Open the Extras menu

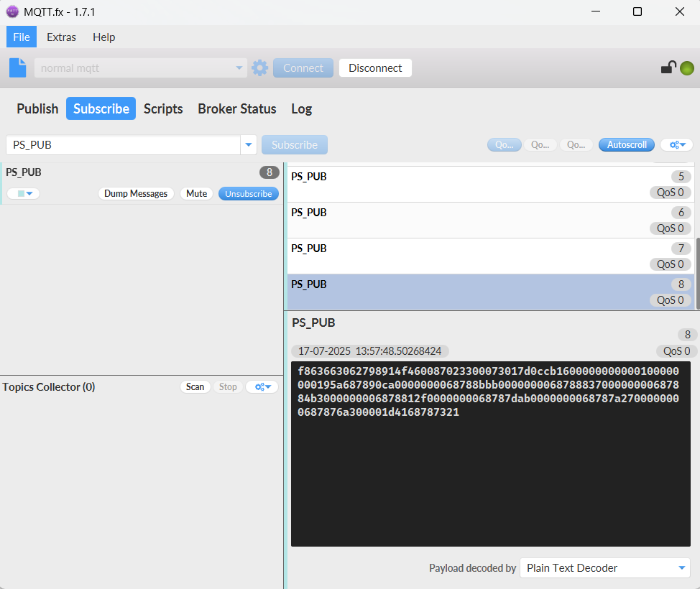[61, 37]
